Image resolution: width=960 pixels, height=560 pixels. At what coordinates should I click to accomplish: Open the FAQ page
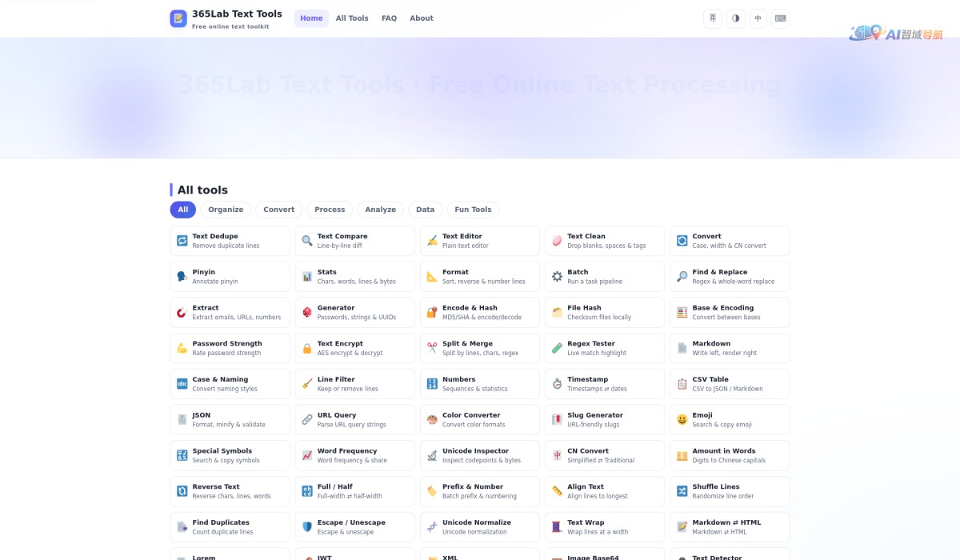coord(389,18)
